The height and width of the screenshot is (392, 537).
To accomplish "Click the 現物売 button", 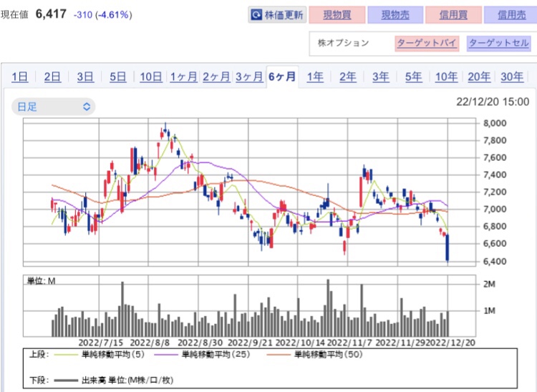I will pyautogui.click(x=395, y=15).
